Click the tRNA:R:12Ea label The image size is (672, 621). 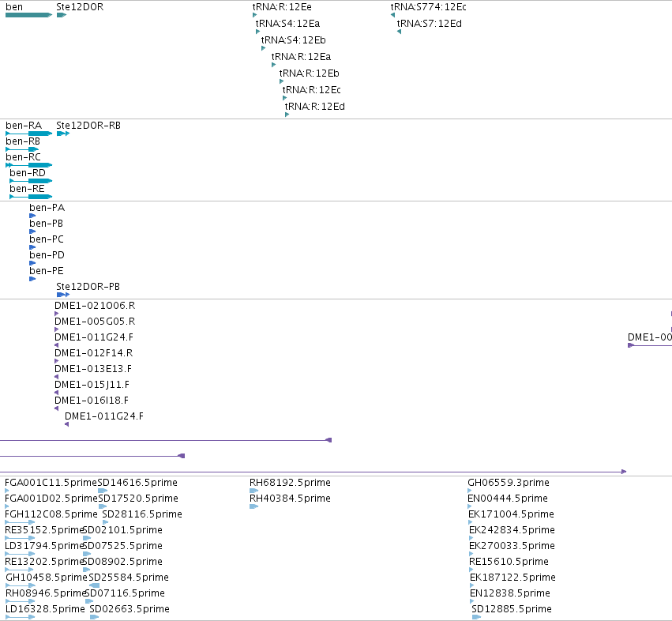[302, 57]
